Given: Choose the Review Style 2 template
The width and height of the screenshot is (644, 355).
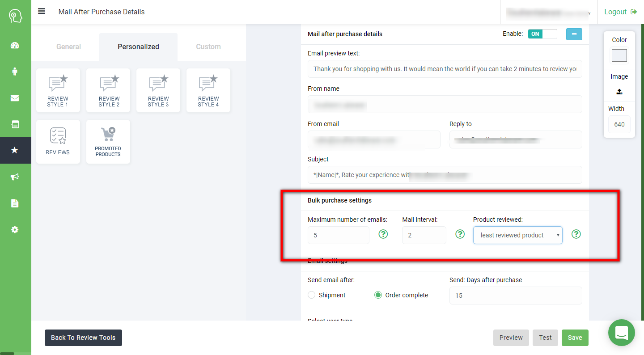Looking at the screenshot, I should pos(108,90).
